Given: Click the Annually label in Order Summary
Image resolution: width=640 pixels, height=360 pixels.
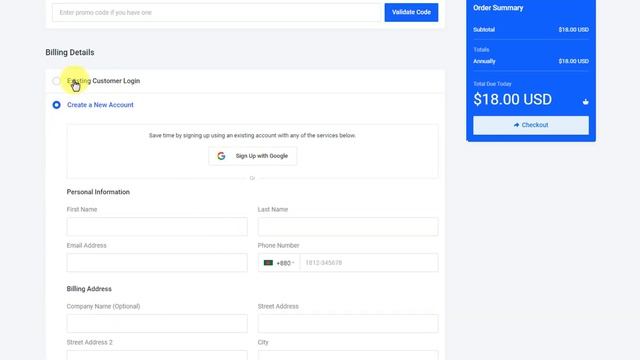Looking at the screenshot, I should 484,61.
